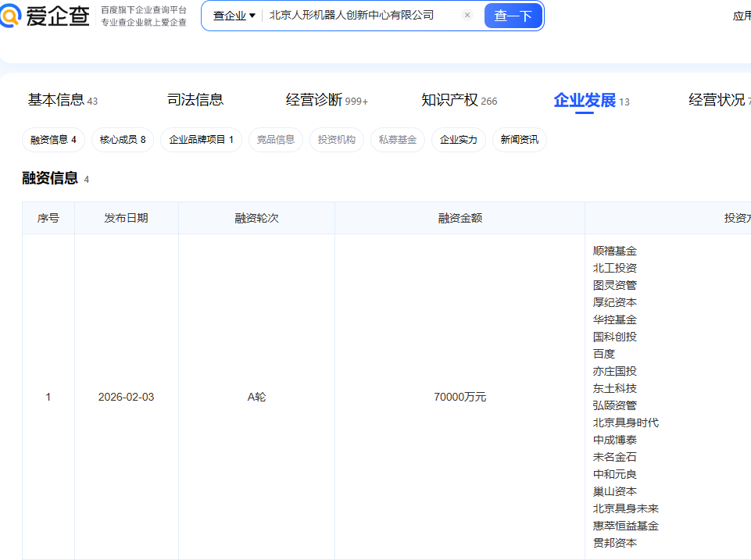Open investor 弘颐资管

pos(614,406)
